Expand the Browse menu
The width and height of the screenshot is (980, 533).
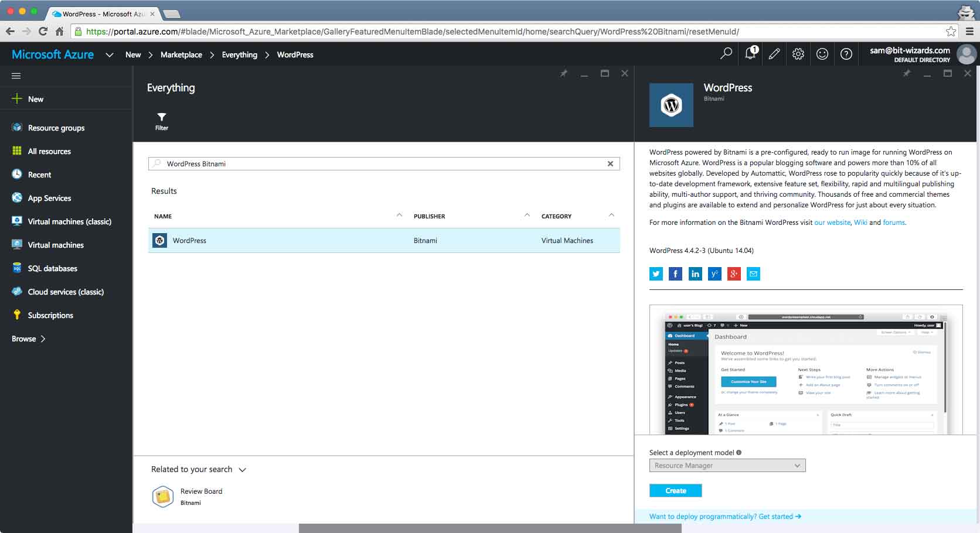point(29,339)
